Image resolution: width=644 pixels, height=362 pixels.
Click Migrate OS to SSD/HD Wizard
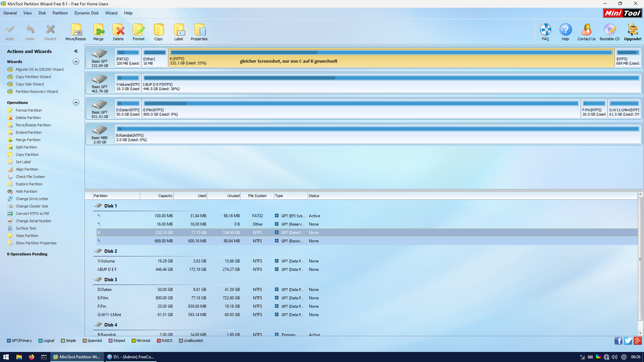[x=39, y=69]
